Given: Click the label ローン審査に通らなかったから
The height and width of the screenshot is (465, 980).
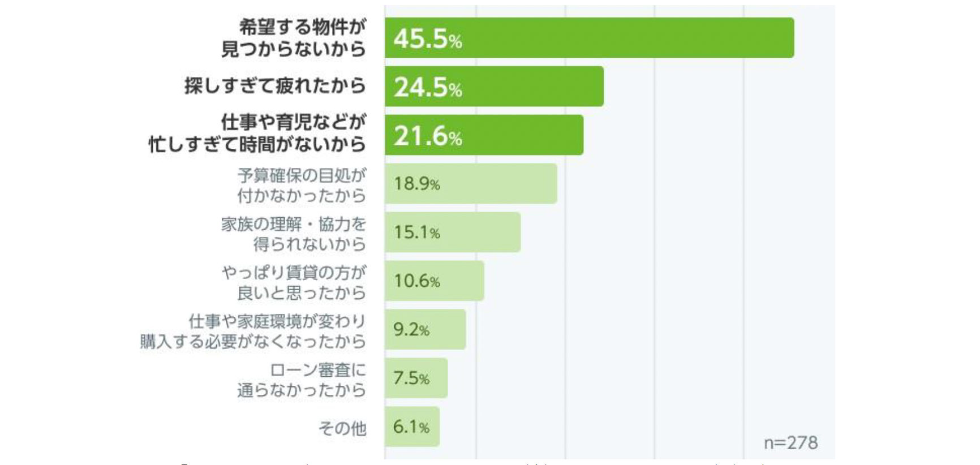Looking at the screenshot, I should [302, 380].
